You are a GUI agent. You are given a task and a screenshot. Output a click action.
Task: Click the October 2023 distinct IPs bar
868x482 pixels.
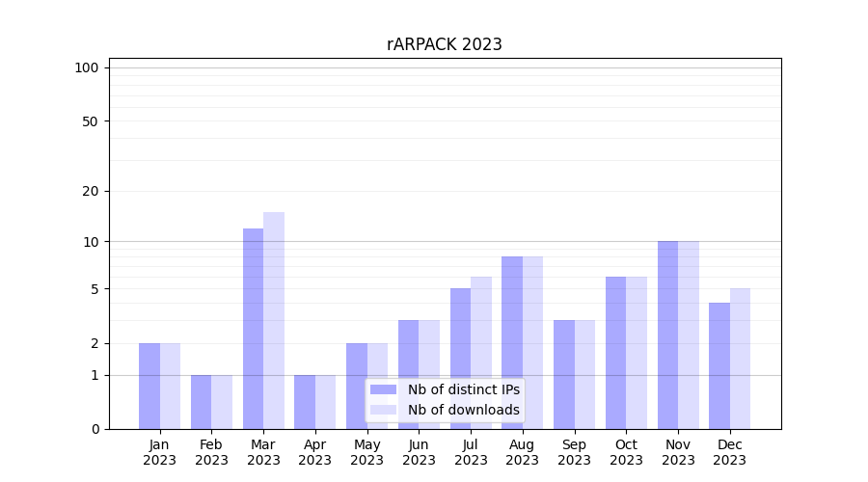(x=615, y=352)
